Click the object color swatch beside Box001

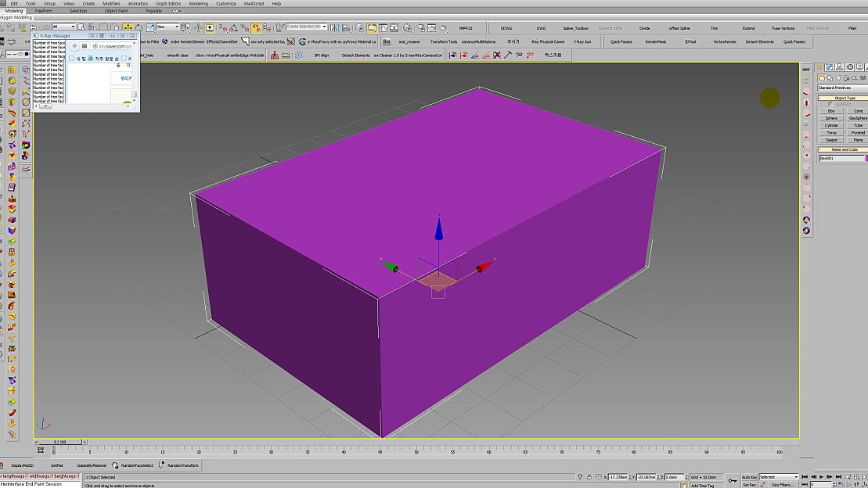[865, 157]
